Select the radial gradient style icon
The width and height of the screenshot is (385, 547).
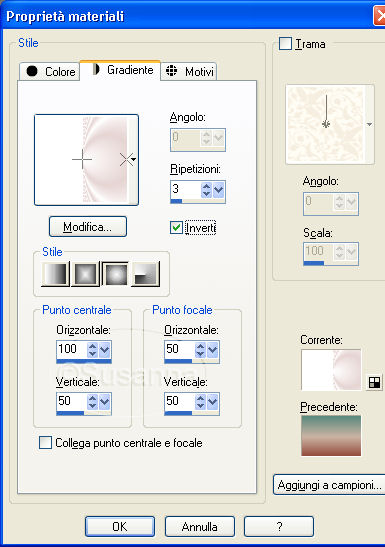(x=145, y=274)
